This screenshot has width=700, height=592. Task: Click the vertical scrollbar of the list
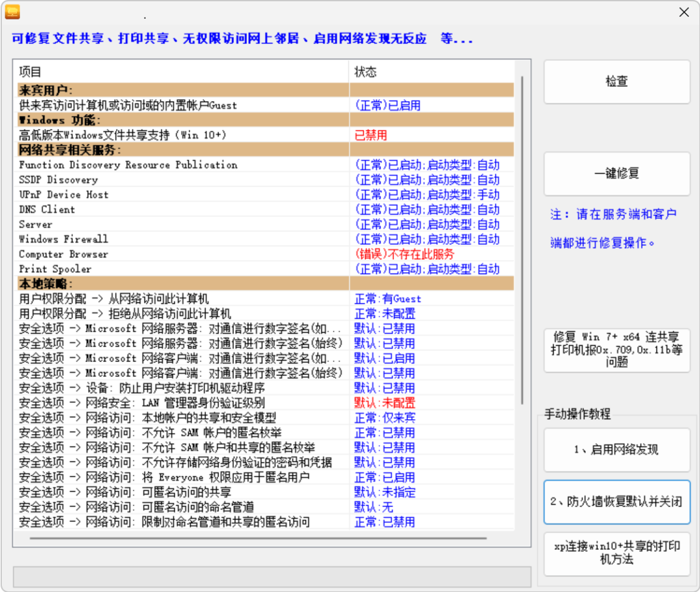522,241
